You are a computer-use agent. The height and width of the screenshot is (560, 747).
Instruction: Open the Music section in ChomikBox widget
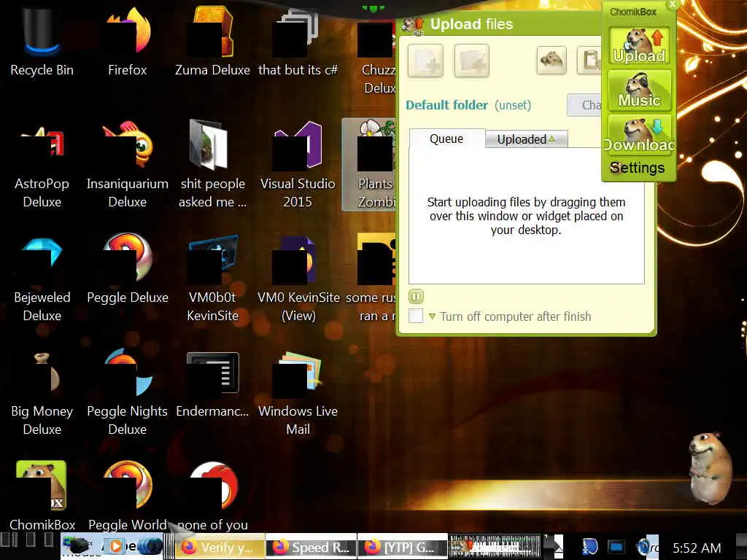(639, 90)
